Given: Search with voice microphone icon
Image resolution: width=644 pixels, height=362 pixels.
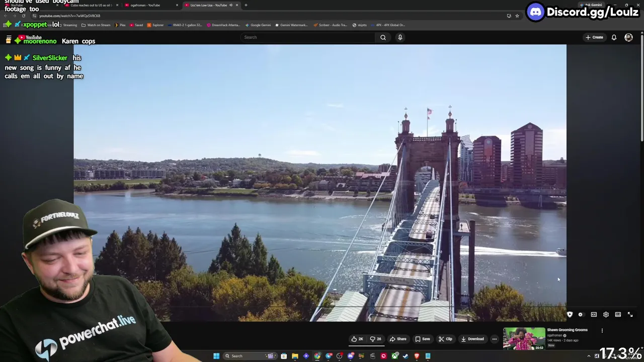Looking at the screenshot, I should click(x=400, y=37).
